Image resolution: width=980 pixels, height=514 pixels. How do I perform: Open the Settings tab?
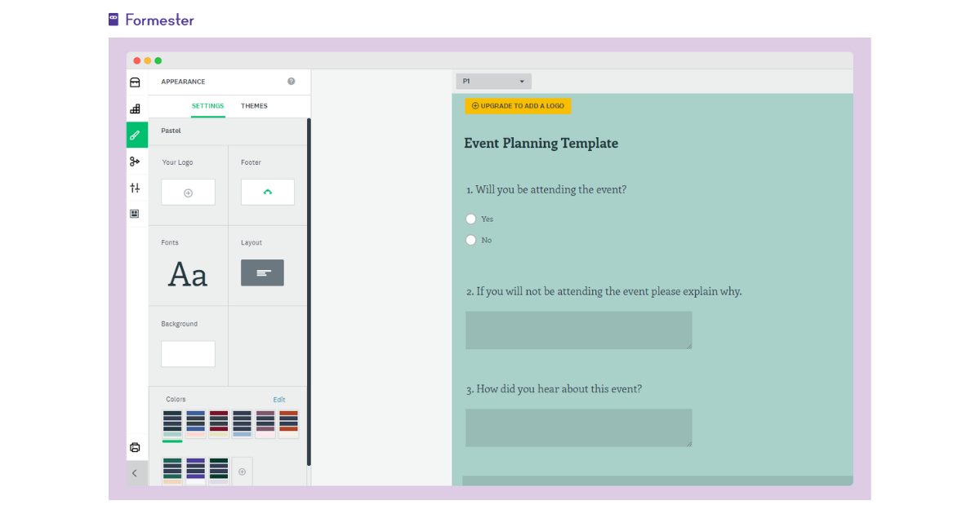[x=207, y=105]
